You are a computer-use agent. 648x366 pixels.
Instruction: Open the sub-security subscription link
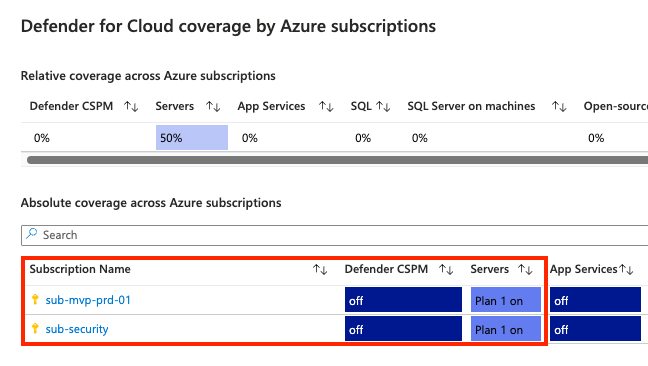tap(77, 329)
